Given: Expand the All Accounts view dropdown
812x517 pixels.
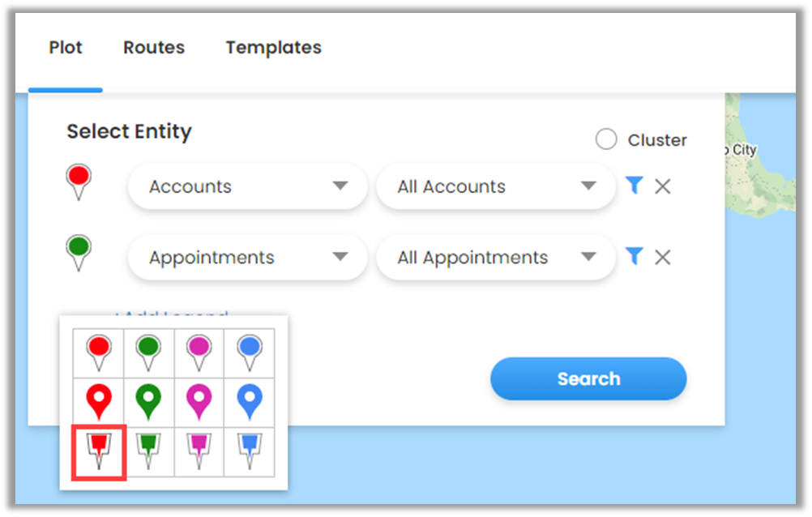Looking at the screenshot, I should [496, 186].
